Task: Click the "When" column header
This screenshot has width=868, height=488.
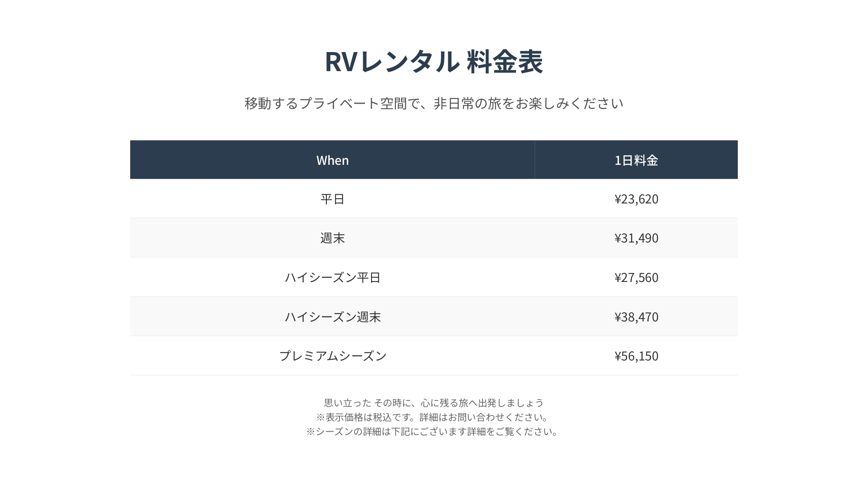Action: pos(332,160)
